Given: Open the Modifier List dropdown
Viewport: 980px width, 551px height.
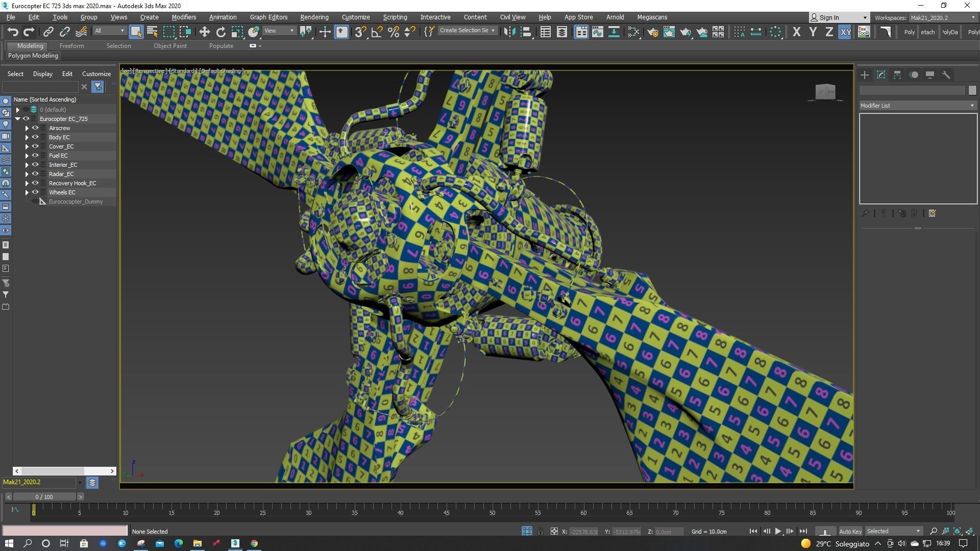Looking at the screenshot, I should [917, 106].
